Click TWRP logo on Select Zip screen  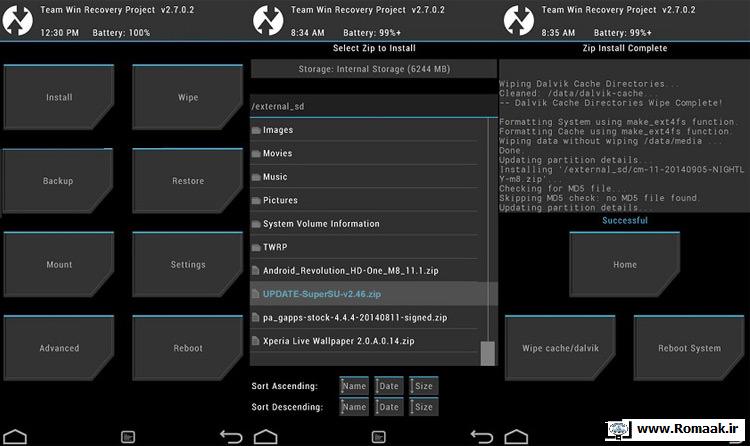[268, 20]
